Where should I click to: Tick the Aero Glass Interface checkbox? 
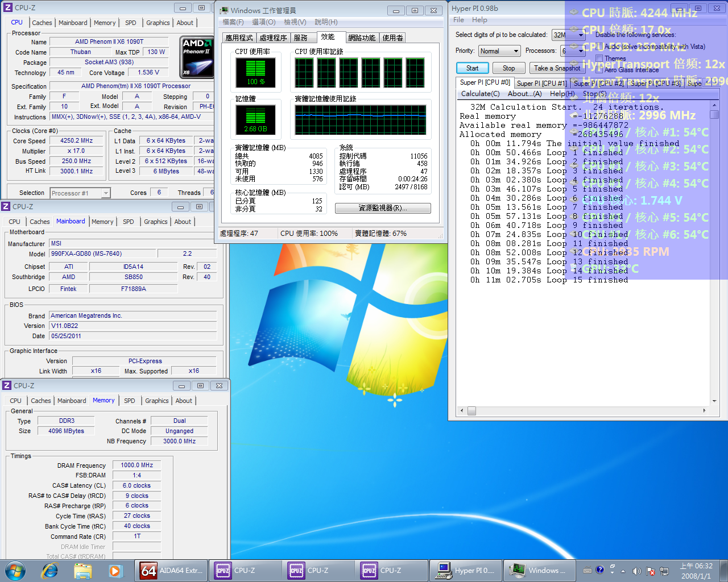tap(599, 70)
